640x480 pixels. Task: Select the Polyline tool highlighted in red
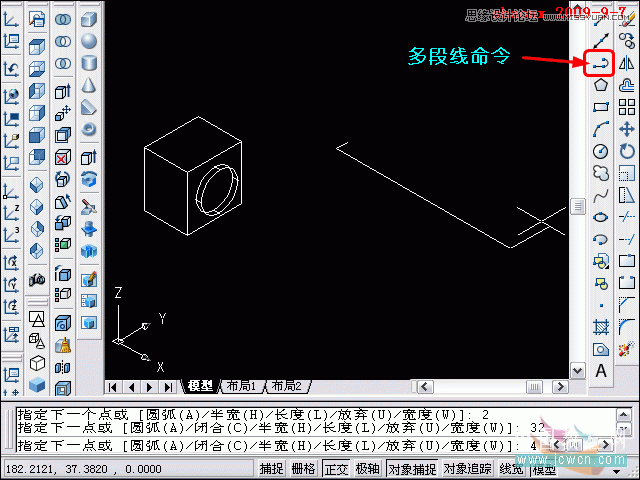(600, 63)
